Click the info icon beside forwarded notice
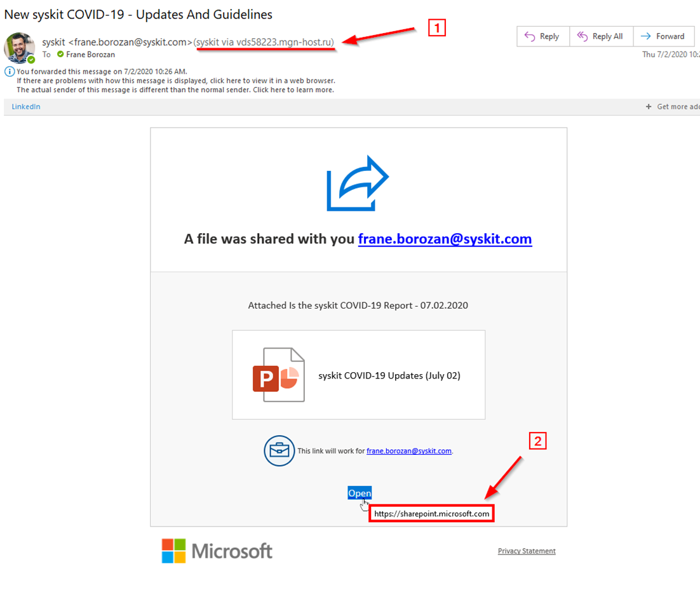This screenshot has width=700, height=597. [9, 71]
